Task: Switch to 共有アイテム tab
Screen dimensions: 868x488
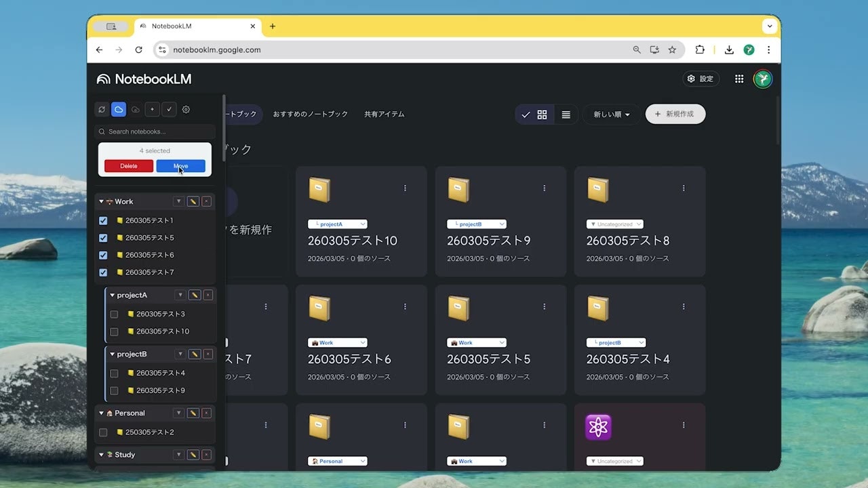Action: [384, 114]
